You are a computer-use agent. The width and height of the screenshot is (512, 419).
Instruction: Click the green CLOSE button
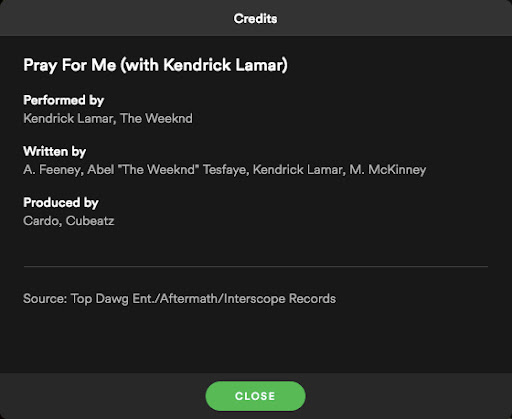255,396
